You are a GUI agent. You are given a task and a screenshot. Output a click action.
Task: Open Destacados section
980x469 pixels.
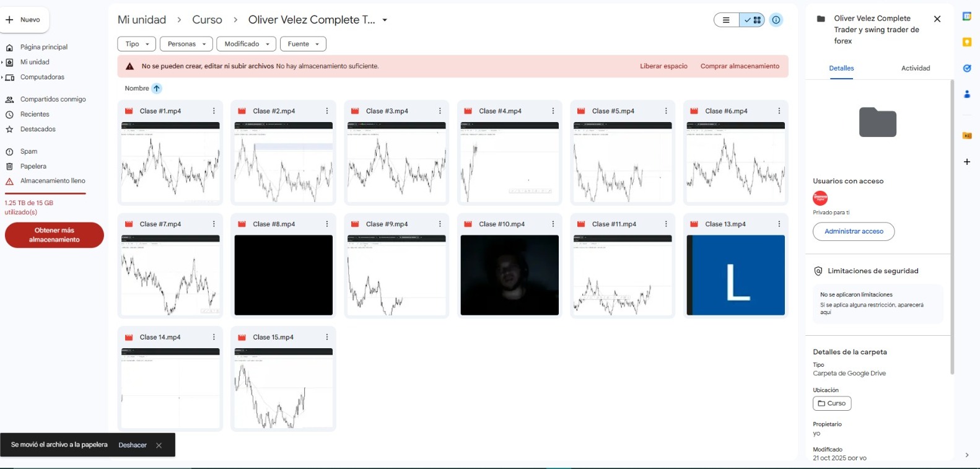click(x=38, y=129)
